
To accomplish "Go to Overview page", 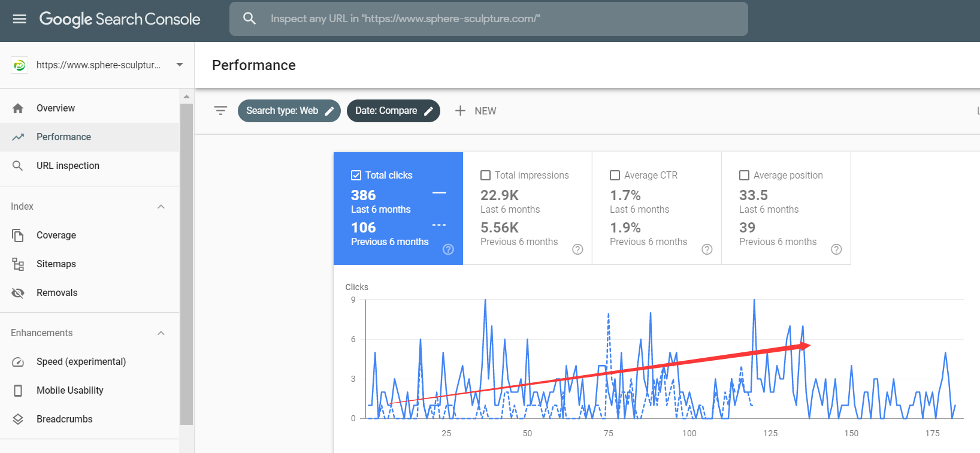I will pos(90,108).
